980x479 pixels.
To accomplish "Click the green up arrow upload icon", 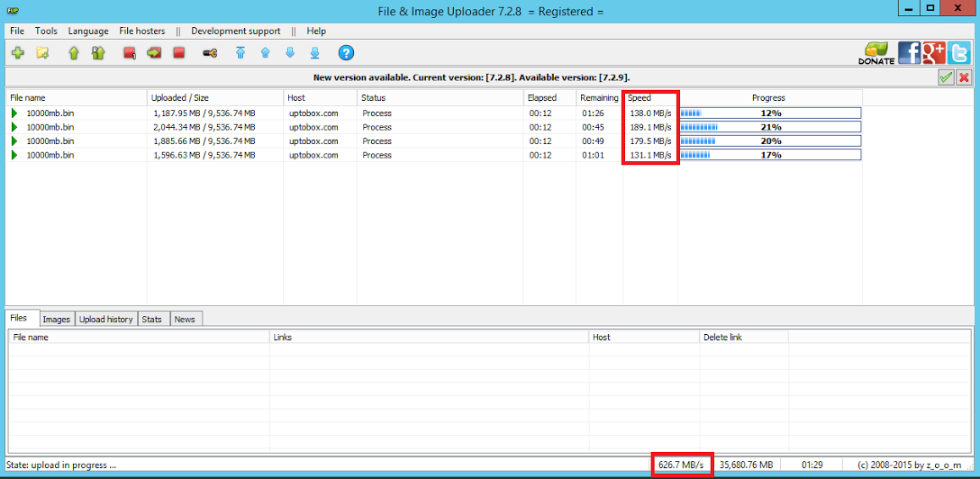I will tap(74, 54).
